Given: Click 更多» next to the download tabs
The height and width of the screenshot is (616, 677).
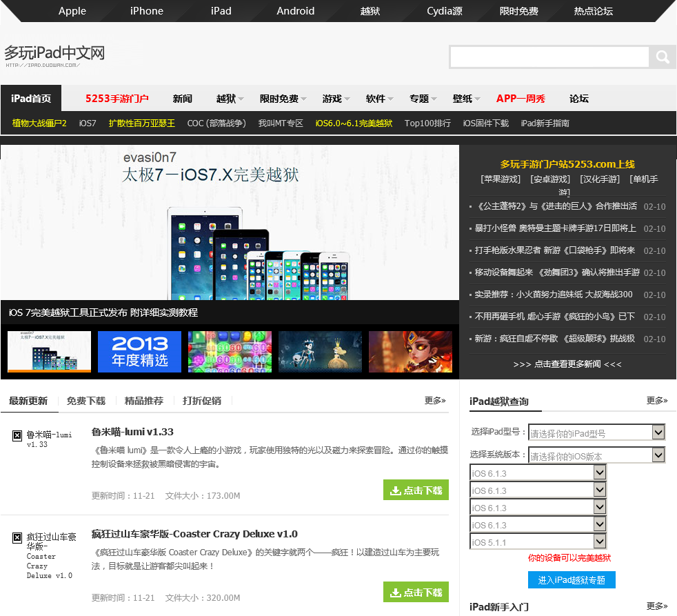Looking at the screenshot, I should 435,401.
